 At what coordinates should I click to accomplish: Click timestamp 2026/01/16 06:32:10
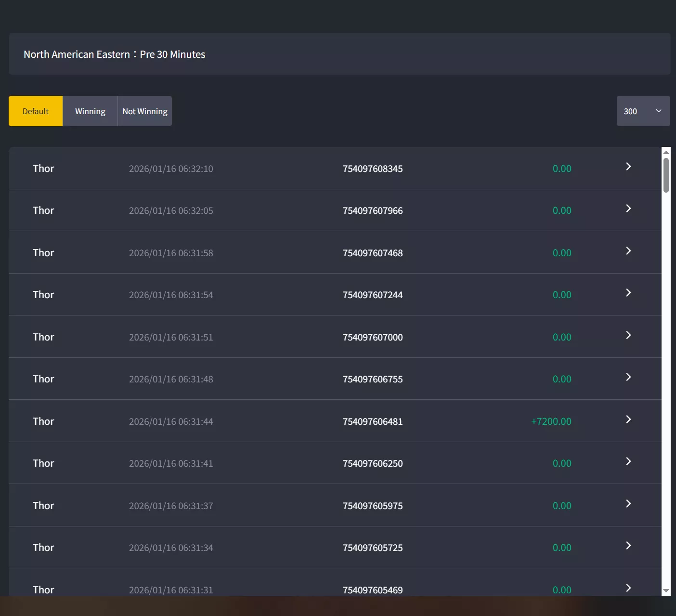pos(171,169)
